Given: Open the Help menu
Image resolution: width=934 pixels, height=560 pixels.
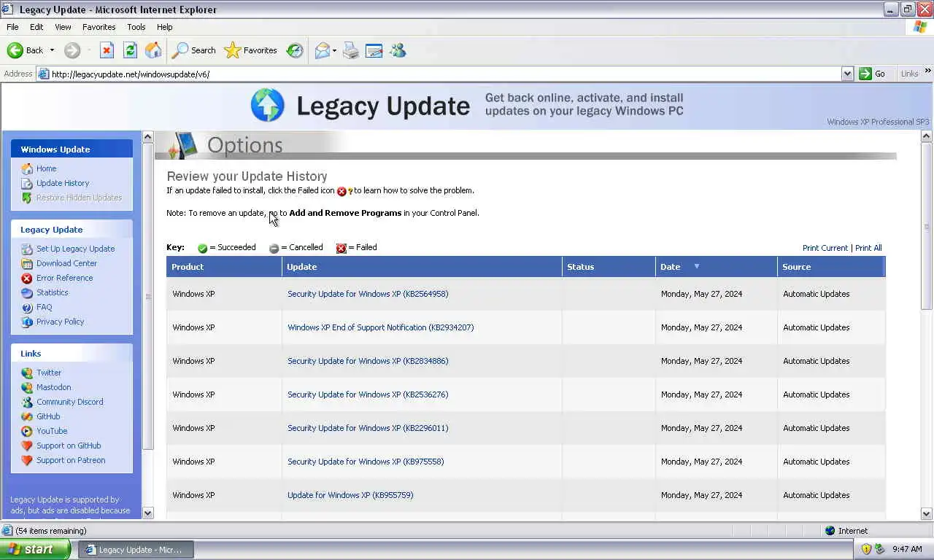Looking at the screenshot, I should point(165,27).
